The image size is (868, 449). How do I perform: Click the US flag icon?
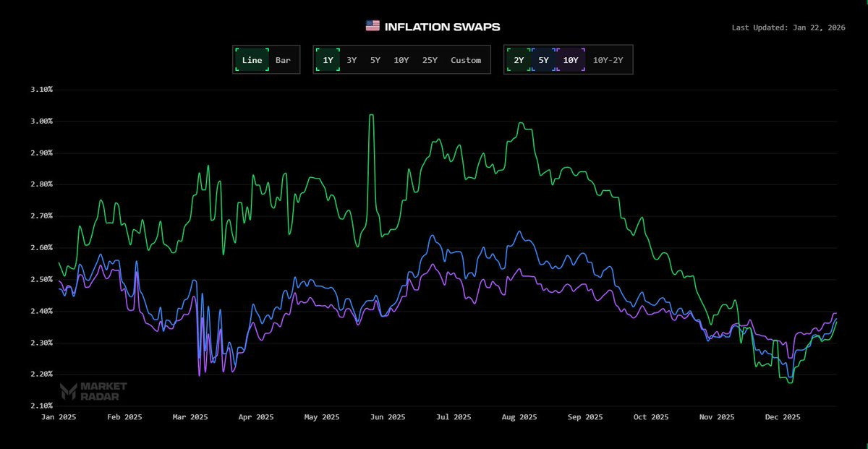[373, 26]
